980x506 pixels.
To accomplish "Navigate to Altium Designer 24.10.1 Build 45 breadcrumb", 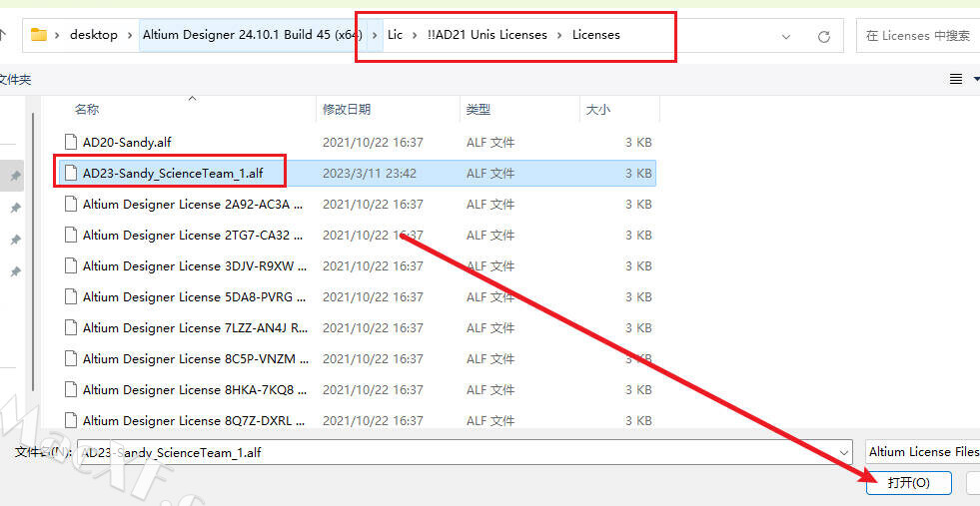I will (x=253, y=35).
